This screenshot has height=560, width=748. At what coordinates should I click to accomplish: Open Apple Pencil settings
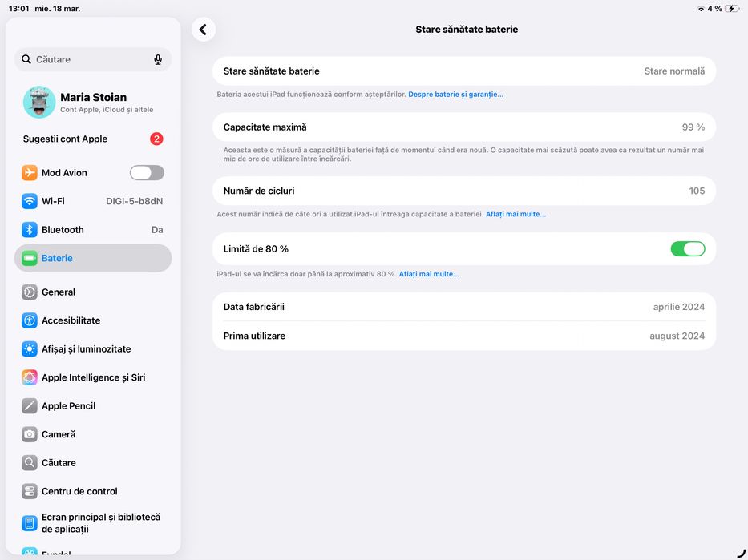coord(93,406)
